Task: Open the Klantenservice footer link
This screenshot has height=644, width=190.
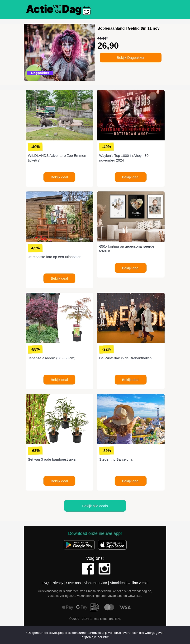Action: [95, 583]
